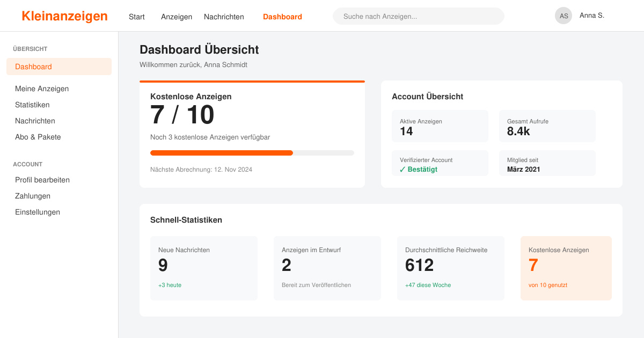This screenshot has height=338, width=644.
Task: Click the free ads usage progress bar
Action: click(252, 153)
